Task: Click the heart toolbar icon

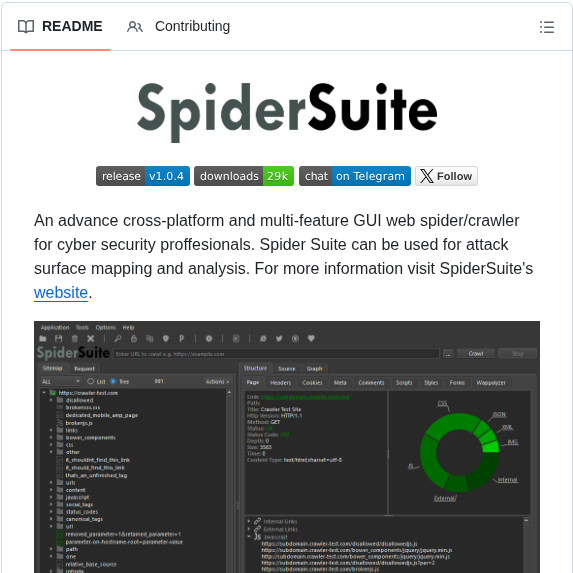Action: (311, 338)
